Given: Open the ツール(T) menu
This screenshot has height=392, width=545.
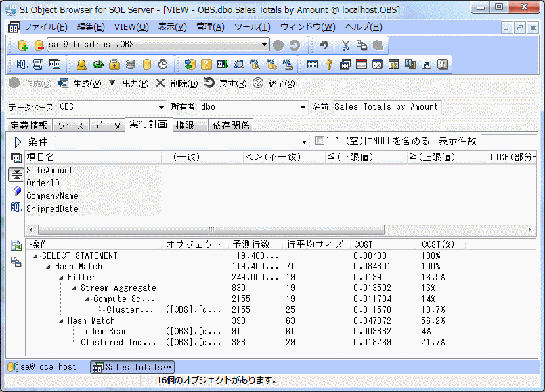Looking at the screenshot, I should (252, 27).
